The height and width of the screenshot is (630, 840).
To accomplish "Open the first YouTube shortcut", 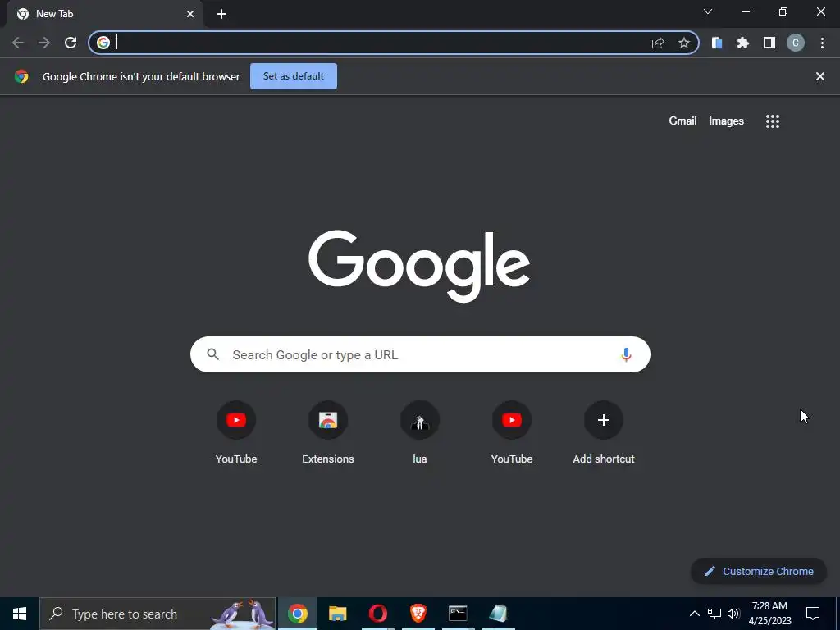I will (236, 433).
